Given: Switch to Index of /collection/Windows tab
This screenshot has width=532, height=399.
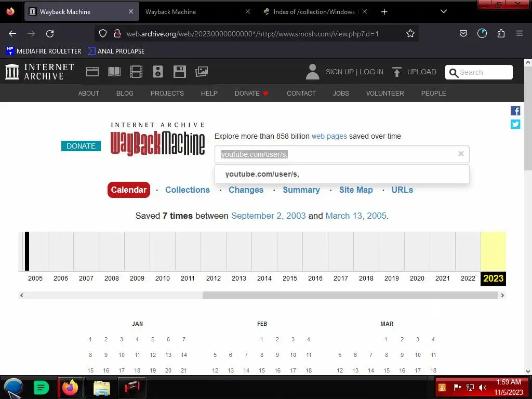Looking at the screenshot, I should (314, 11).
